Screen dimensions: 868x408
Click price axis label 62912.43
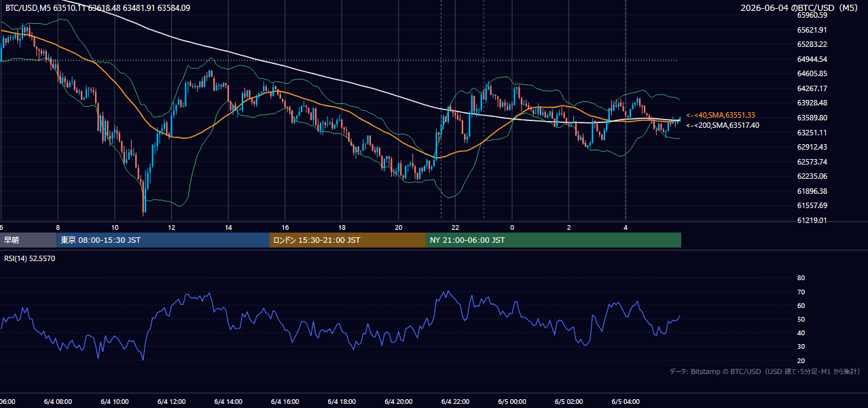click(812, 147)
